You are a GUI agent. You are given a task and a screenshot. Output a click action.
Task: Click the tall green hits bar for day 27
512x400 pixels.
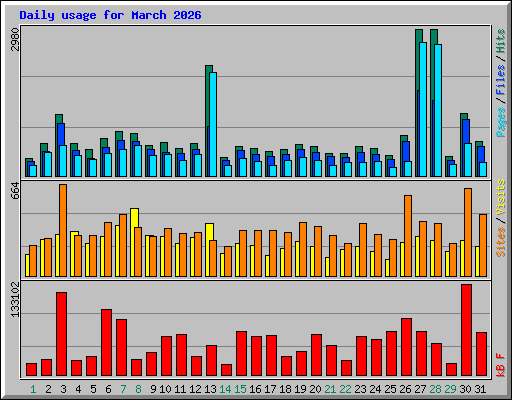pos(418,60)
